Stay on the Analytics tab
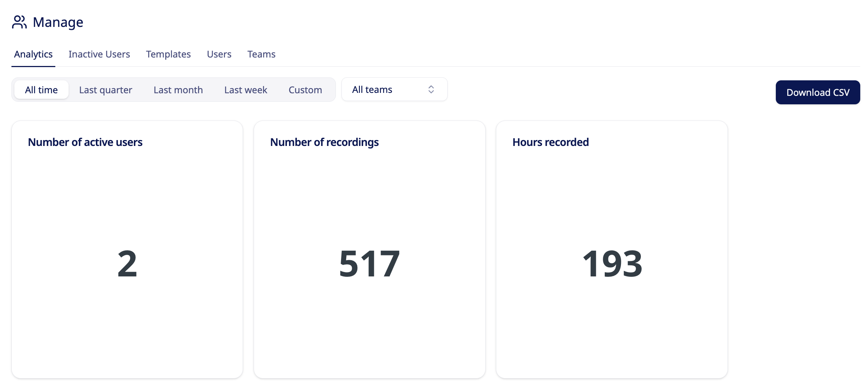The image size is (868, 387). click(33, 54)
